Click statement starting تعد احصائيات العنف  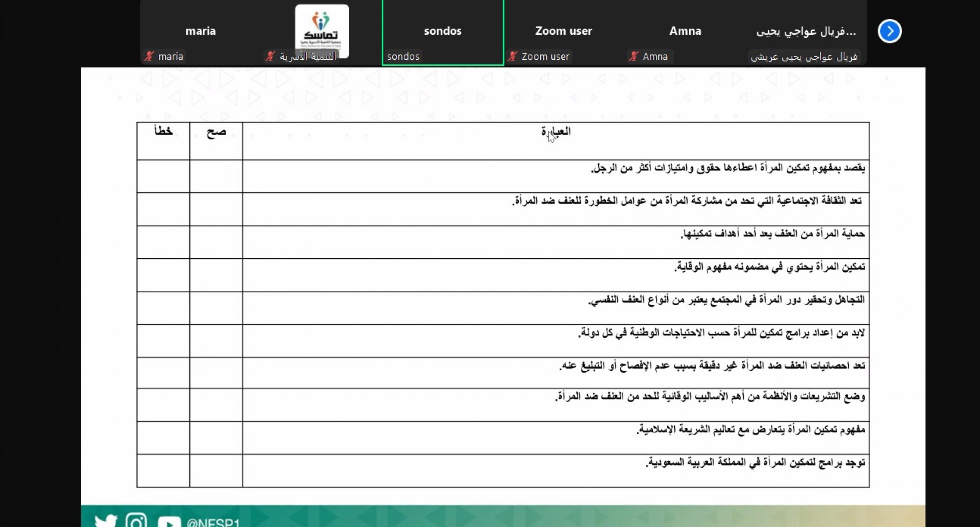point(712,365)
